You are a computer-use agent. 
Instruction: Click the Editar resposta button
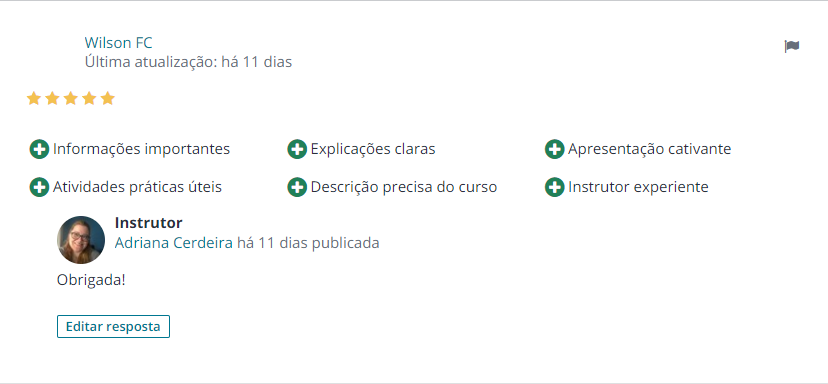tap(114, 326)
